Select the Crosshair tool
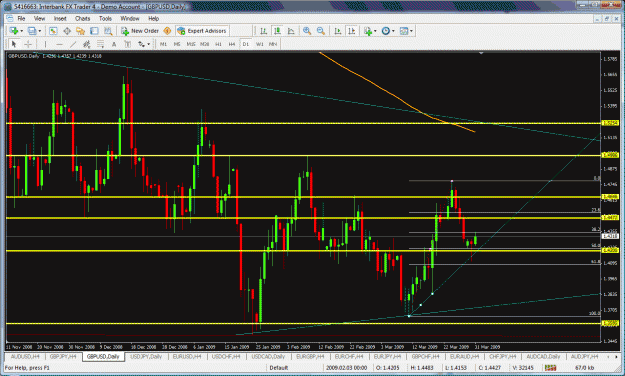Image resolution: width=625 pixels, height=376 pixels. point(28,44)
